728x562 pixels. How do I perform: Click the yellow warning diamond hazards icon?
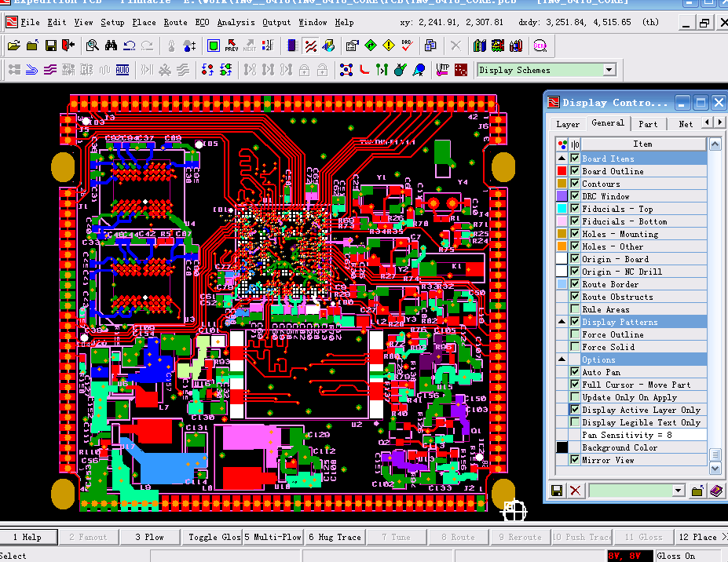[x=389, y=46]
